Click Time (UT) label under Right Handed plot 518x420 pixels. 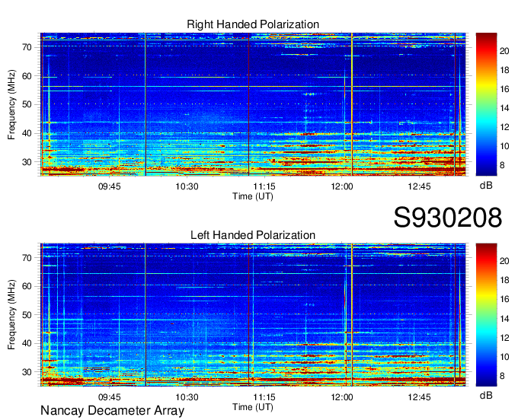[253, 196]
